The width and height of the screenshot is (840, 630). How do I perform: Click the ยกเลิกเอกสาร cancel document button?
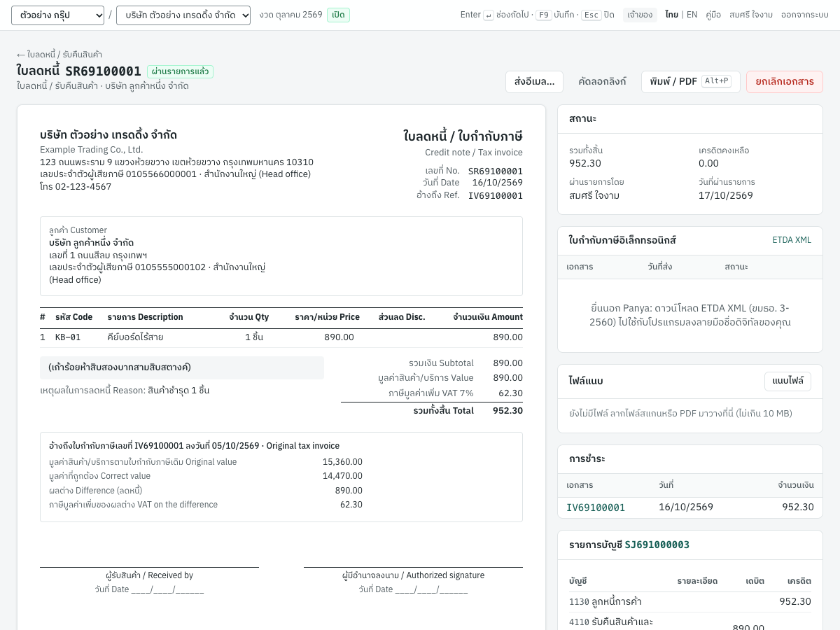point(784,82)
